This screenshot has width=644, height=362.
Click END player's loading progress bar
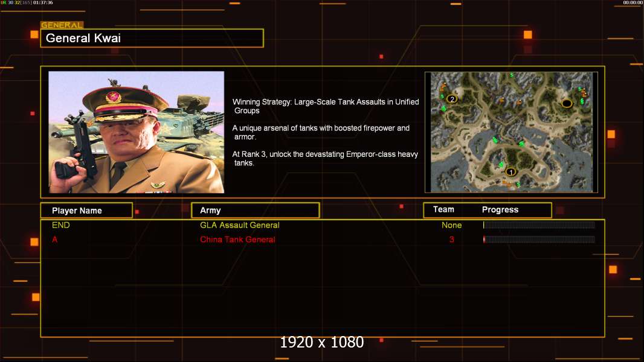tap(539, 224)
